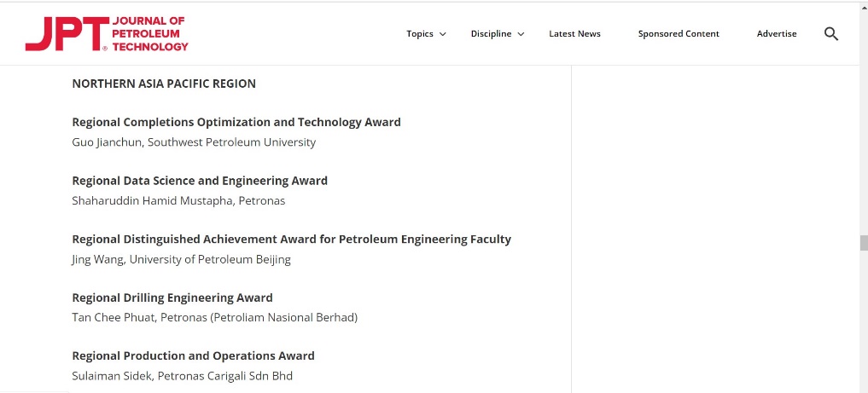Image resolution: width=868 pixels, height=393 pixels.
Task: Go to JPT Journal of Petroleum Technology logo
Action: click(x=107, y=34)
